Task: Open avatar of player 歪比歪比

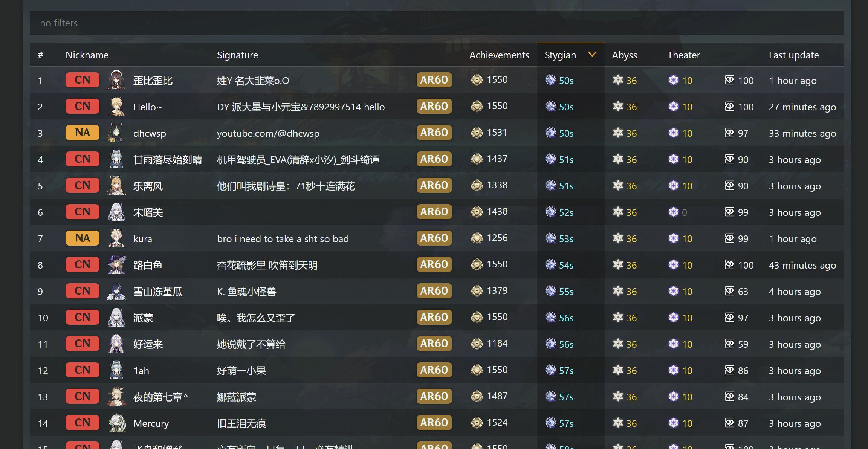Action: coord(116,80)
